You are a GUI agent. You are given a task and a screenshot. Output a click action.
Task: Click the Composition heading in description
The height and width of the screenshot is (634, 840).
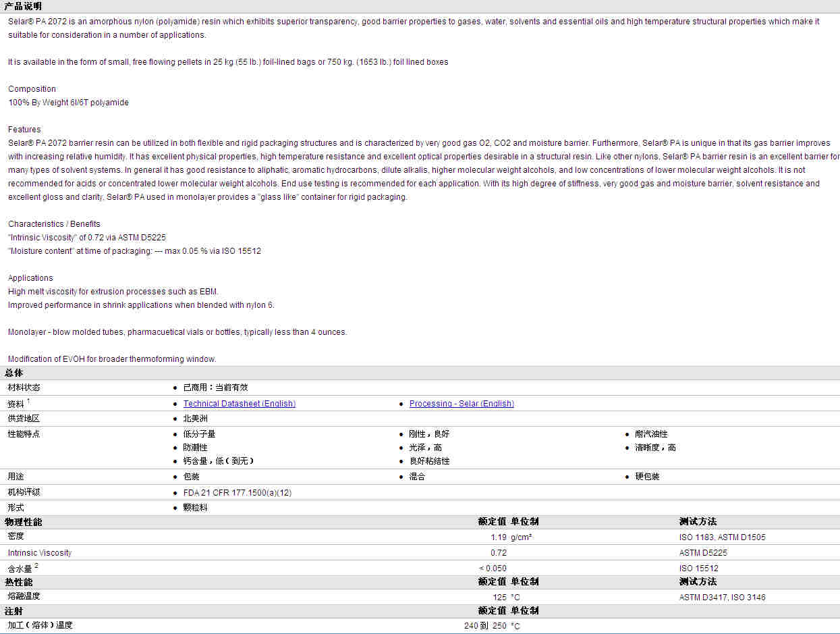click(x=32, y=89)
